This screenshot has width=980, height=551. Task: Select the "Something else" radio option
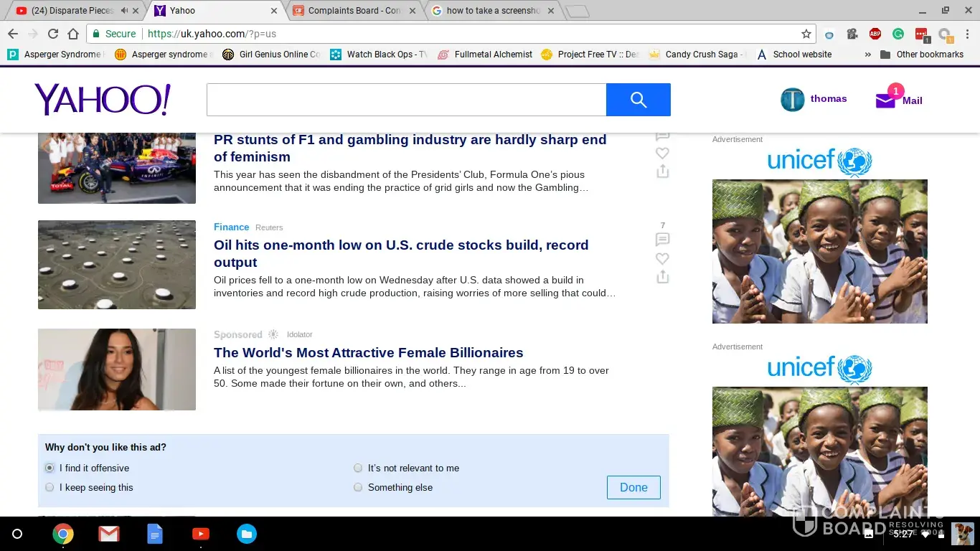(x=358, y=487)
